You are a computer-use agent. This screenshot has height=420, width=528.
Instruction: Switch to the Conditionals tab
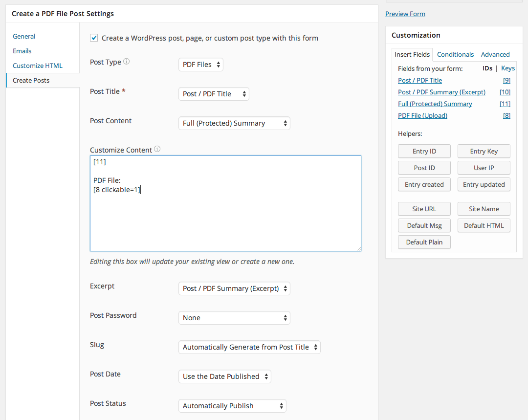[x=455, y=54]
